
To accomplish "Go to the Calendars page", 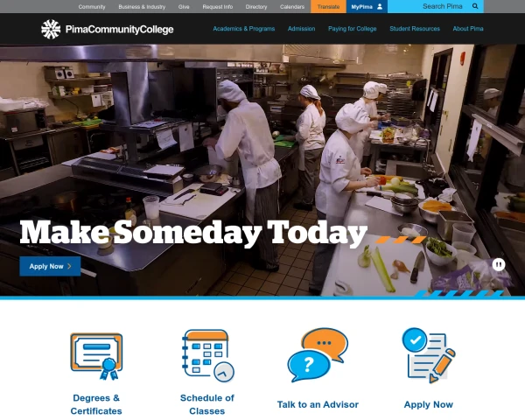I will tap(292, 7).
